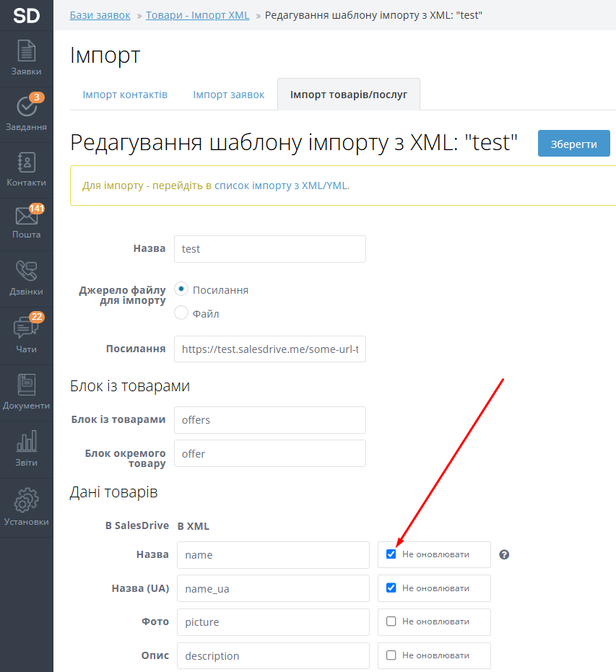Go to Контакти in sidebar

pos(27,170)
